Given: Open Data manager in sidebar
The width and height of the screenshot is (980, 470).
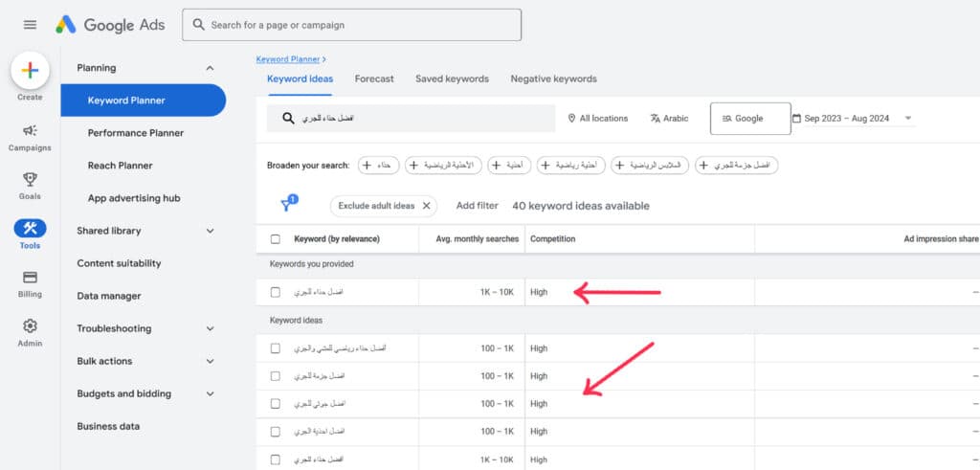Looking at the screenshot, I should tap(109, 296).
